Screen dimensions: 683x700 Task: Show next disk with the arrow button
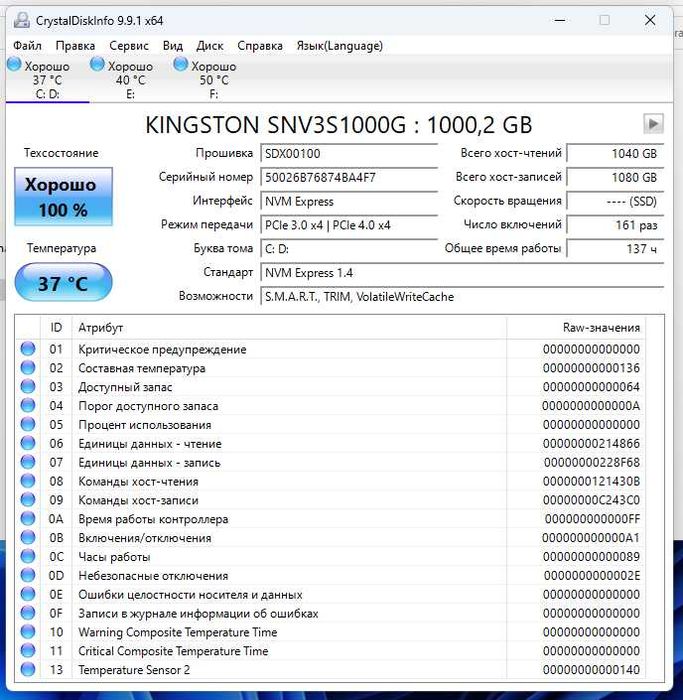click(x=653, y=124)
